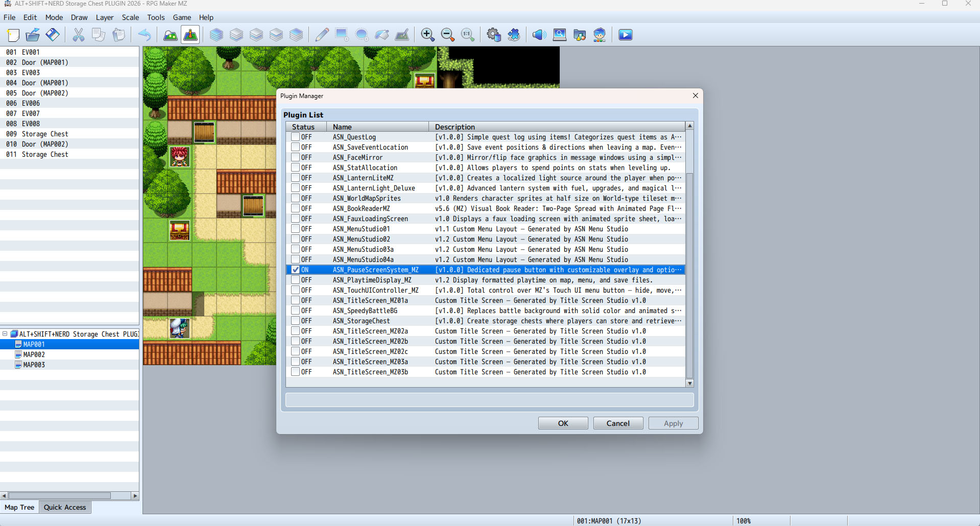Switch to Event mode icon
The height and width of the screenshot is (526, 980).
point(190,35)
